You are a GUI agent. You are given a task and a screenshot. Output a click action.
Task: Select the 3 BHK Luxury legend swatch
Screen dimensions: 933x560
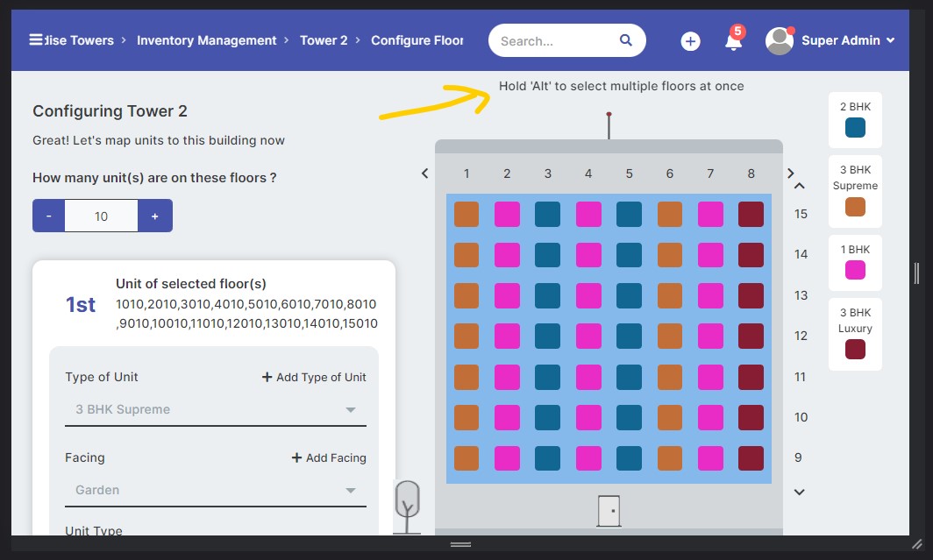(855, 350)
